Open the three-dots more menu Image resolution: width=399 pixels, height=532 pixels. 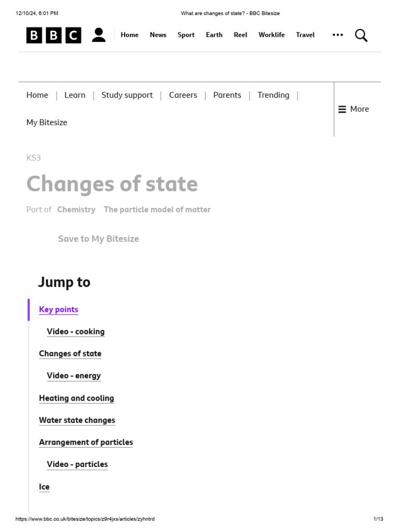tap(338, 35)
